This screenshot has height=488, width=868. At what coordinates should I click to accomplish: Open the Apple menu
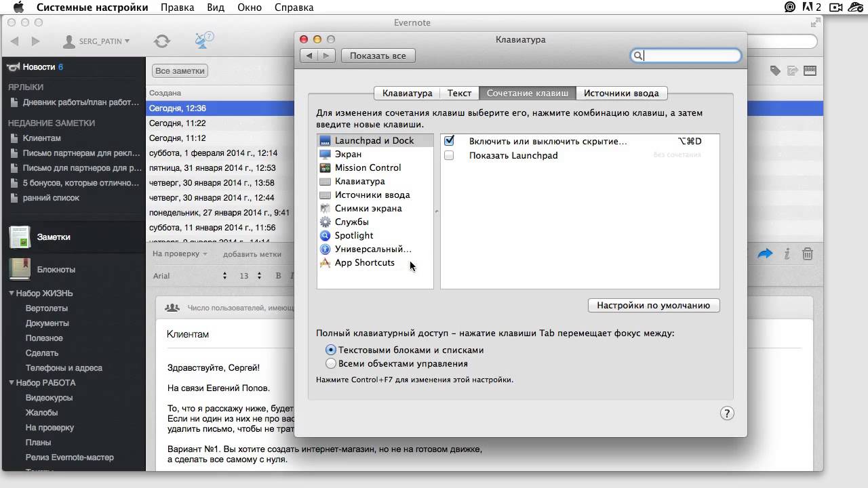pos(18,7)
